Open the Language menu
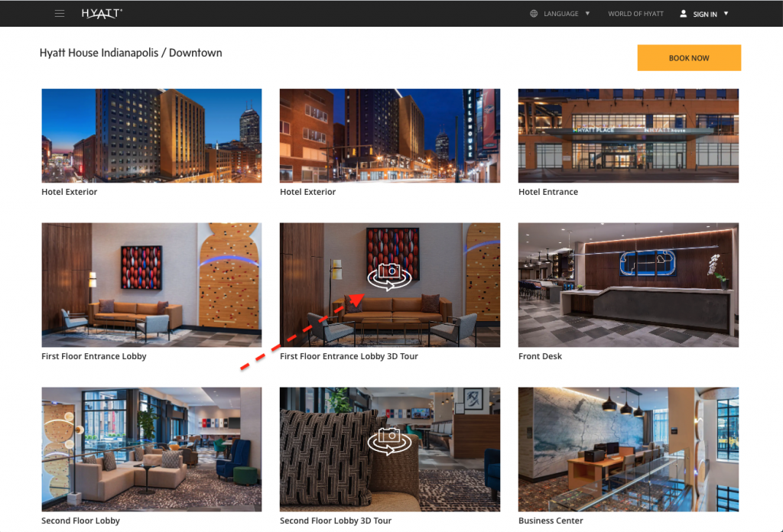Screen dimensions: 783x532 (x=560, y=14)
